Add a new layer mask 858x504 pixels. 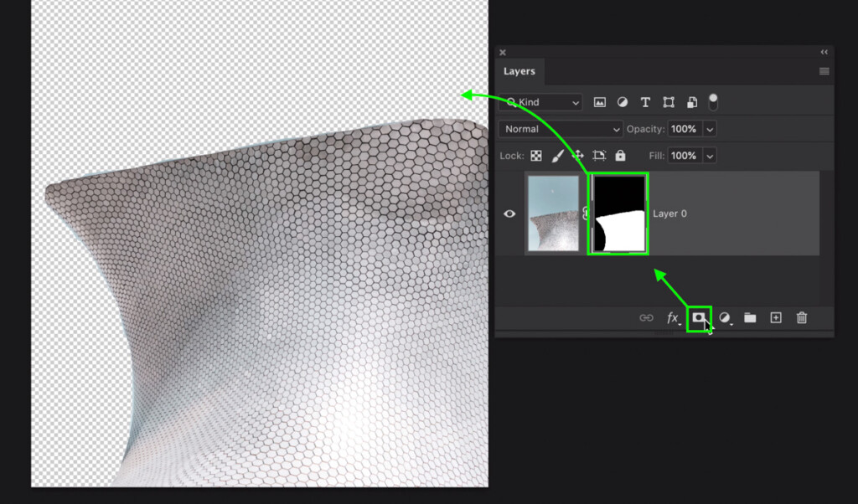(x=700, y=318)
